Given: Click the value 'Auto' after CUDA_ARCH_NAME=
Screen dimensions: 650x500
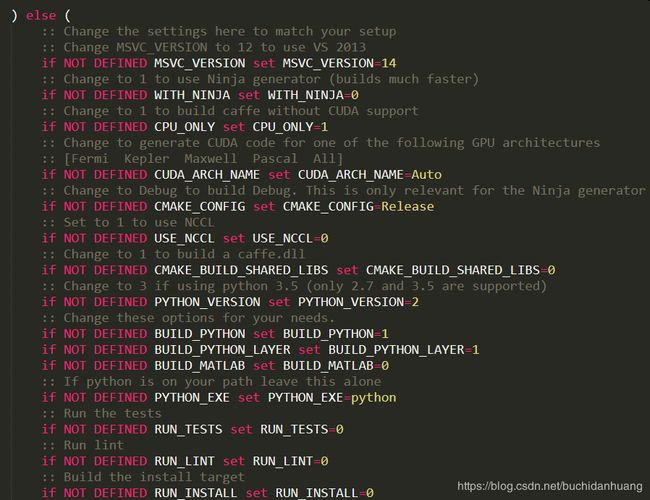Looking at the screenshot, I should (x=426, y=175).
